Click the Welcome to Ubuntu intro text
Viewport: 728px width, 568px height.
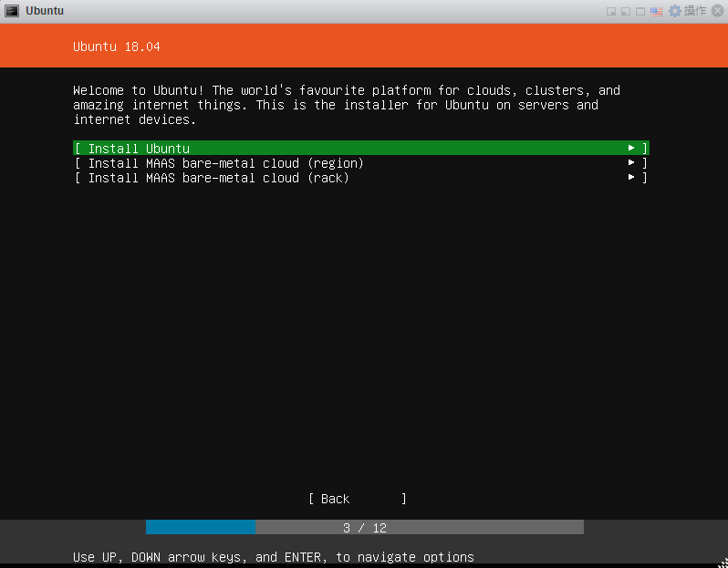(346, 105)
